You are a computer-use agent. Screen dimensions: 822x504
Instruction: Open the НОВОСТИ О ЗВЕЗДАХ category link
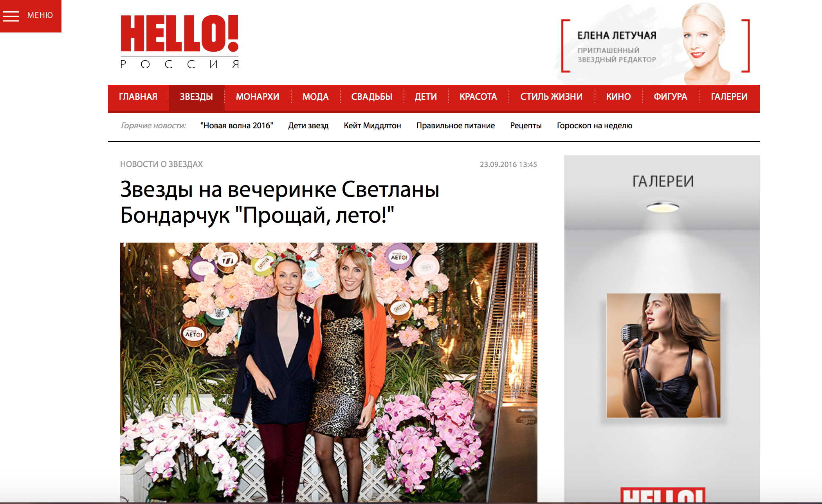click(161, 164)
